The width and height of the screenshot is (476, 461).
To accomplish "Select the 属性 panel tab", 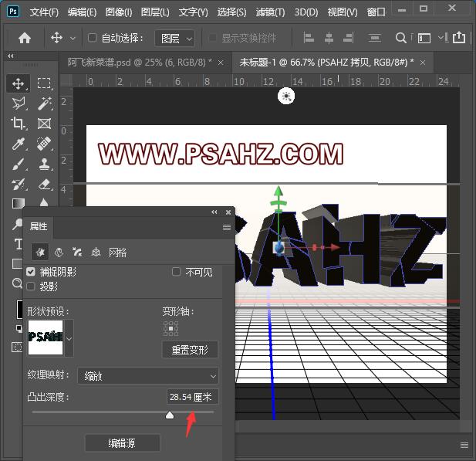I will coord(39,227).
